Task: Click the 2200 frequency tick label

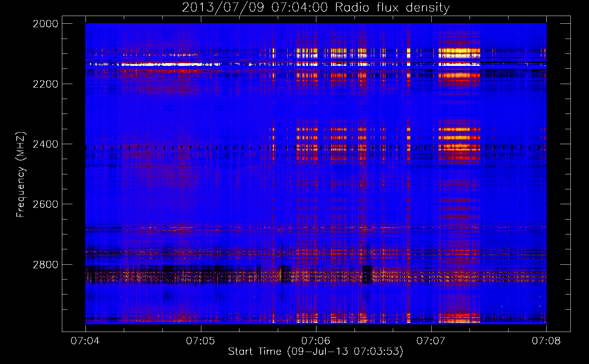Action: click(46, 84)
